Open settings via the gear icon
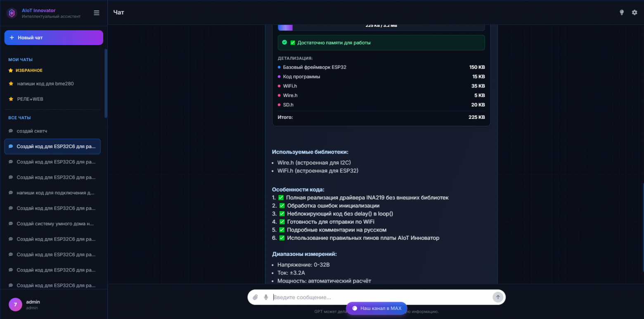Image resolution: width=644 pixels, height=319 pixels. pyautogui.click(x=635, y=12)
